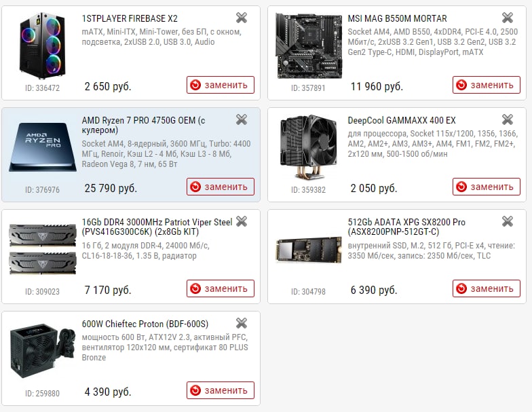Remove Chieftec Proton power supply X icon
The width and height of the screenshot is (532, 412).
click(242, 323)
